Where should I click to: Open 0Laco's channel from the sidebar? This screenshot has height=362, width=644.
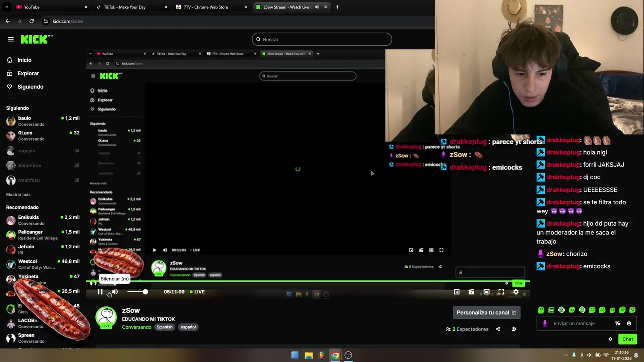click(x=43, y=136)
